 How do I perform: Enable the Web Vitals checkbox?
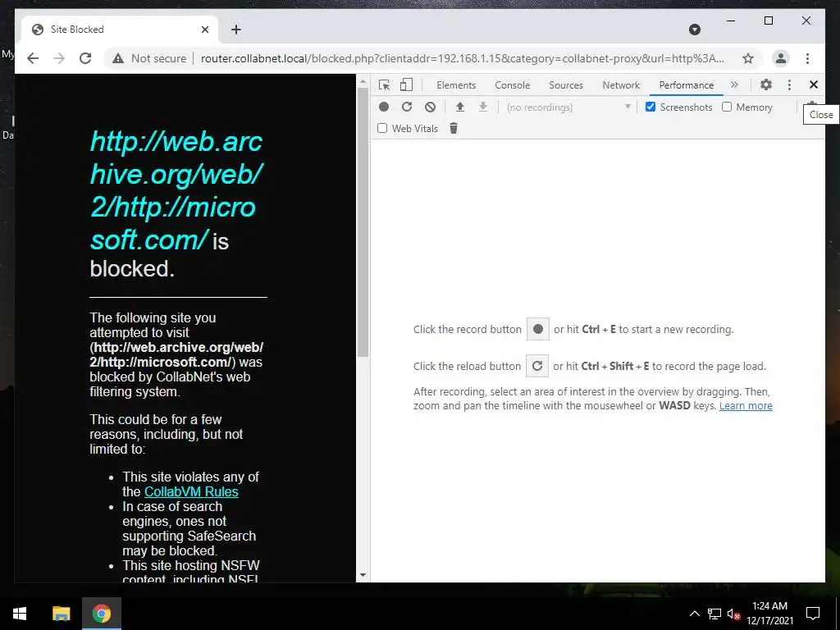click(x=382, y=128)
